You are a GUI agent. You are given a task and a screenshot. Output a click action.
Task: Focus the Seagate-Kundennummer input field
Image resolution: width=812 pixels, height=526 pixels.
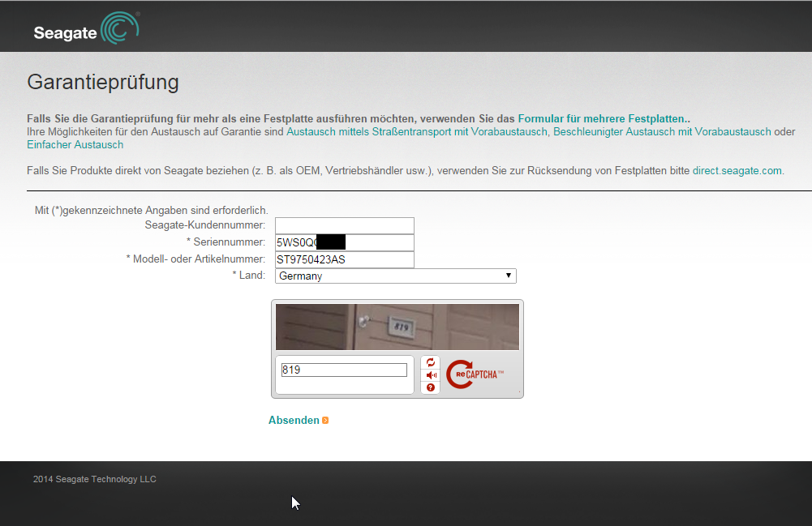(344, 225)
